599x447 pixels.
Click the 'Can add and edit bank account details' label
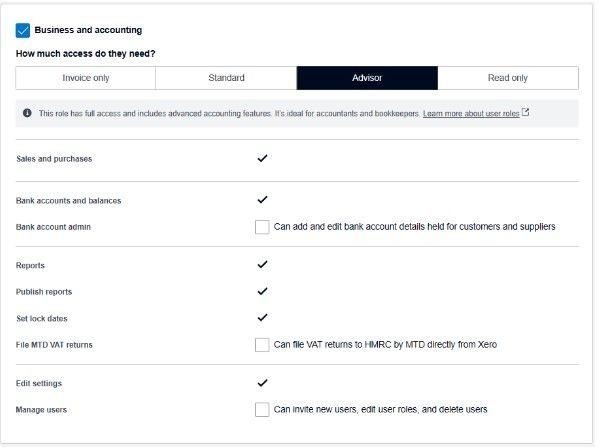(x=414, y=227)
